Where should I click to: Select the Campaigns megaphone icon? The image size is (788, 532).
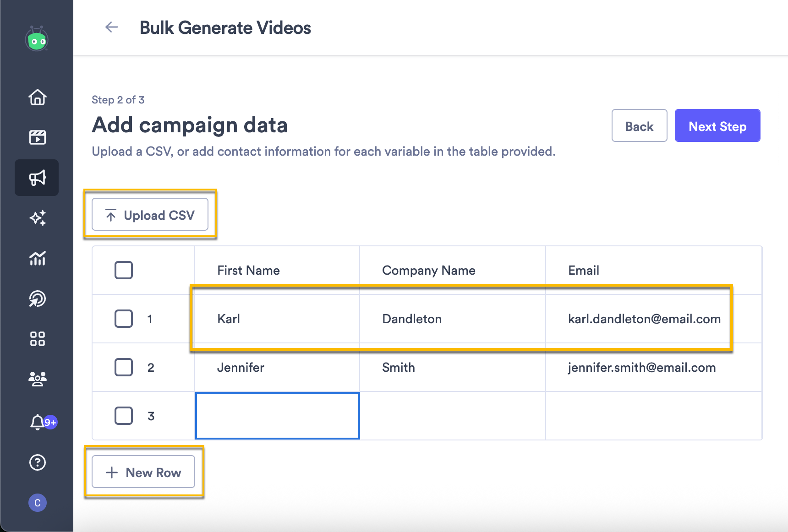pos(37,178)
